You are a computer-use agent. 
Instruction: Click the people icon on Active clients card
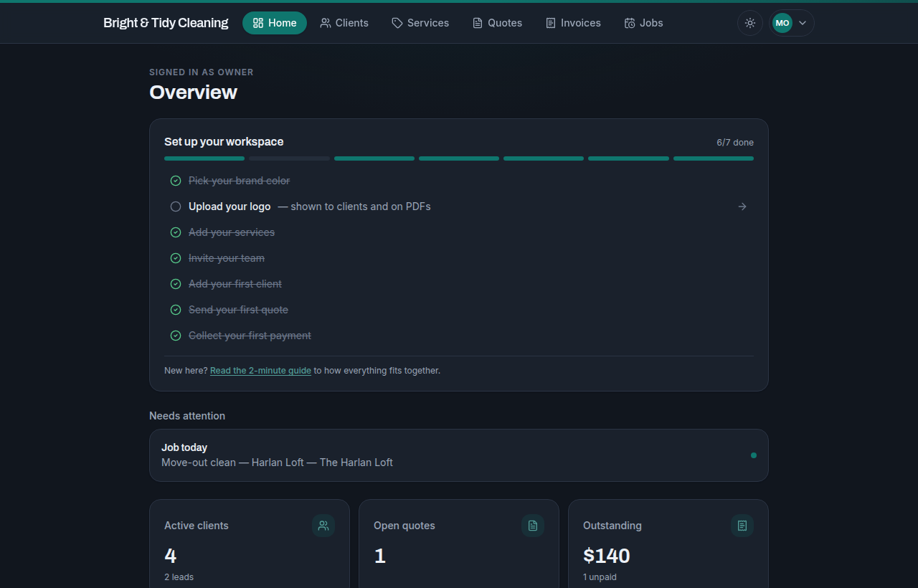click(x=323, y=526)
